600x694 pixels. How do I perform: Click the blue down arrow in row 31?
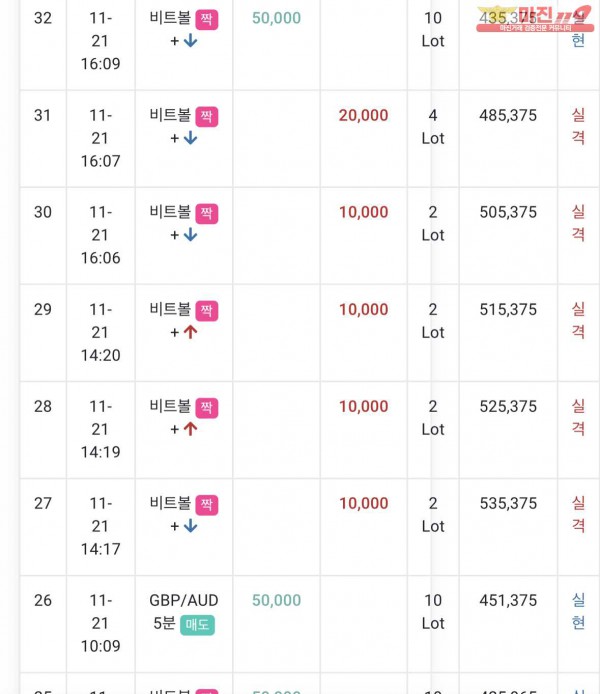[x=191, y=138]
